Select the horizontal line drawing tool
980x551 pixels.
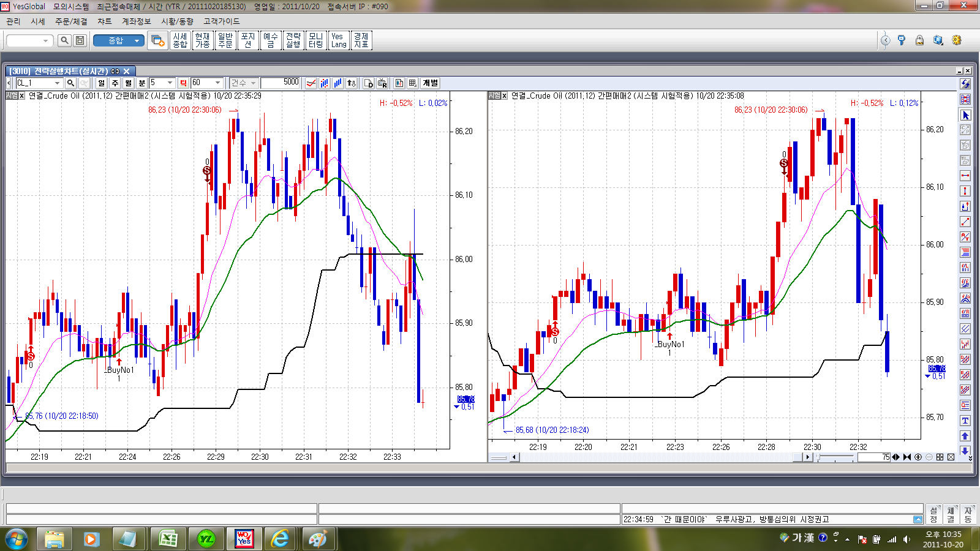point(965,176)
